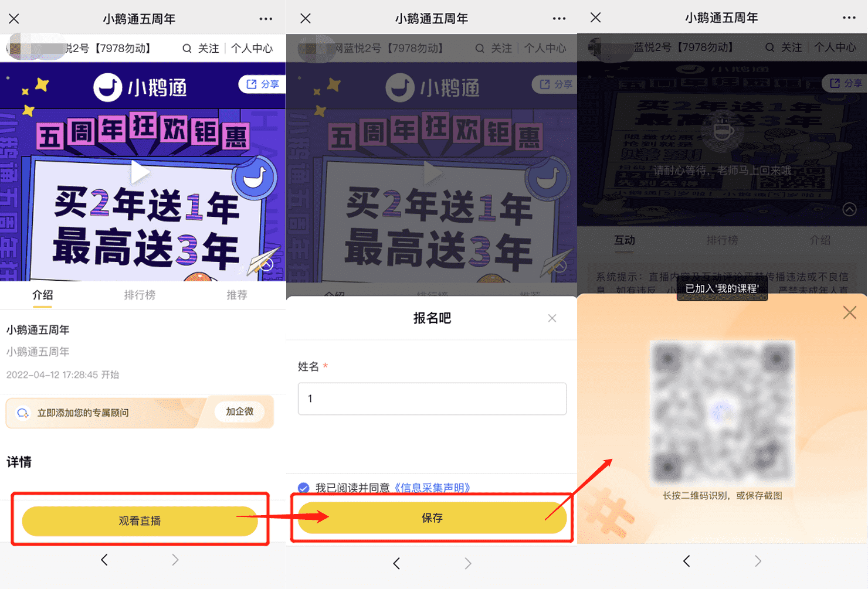868x589 pixels.
Task: Open 个人中心 in the left screen
Action: [x=252, y=49]
